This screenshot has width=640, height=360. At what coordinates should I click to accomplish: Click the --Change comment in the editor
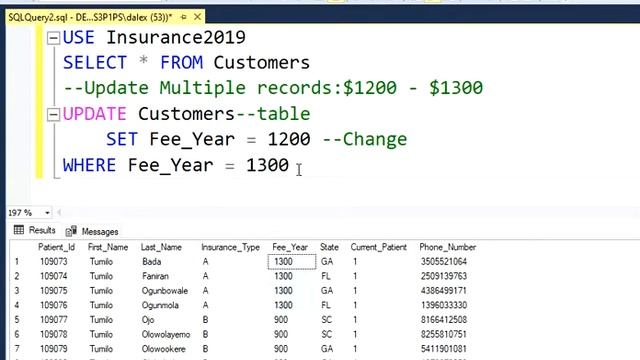pyautogui.click(x=364, y=140)
